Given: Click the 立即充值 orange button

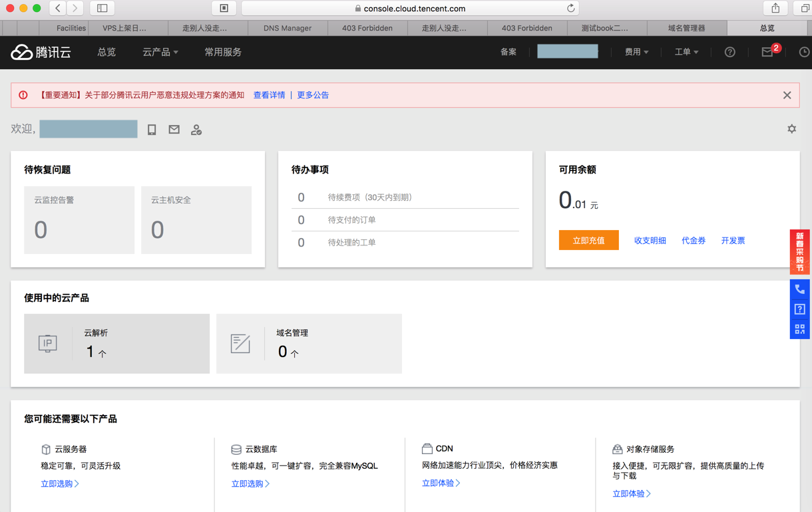Looking at the screenshot, I should (588, 240).
